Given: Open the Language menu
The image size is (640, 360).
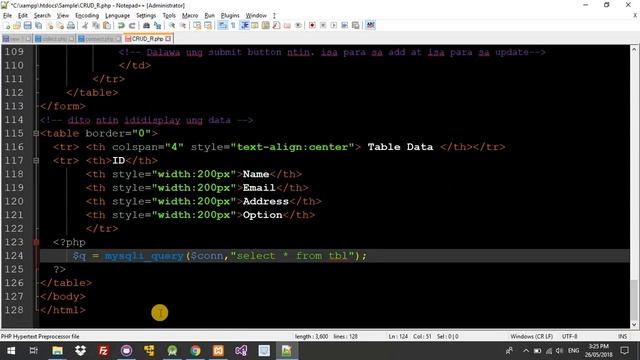Looking at the screenshot, I should point(118,16).
